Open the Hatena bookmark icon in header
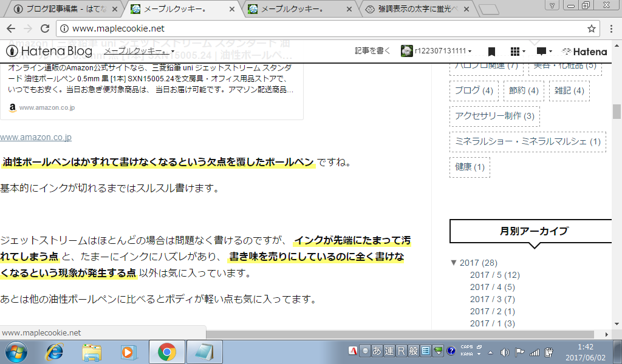 tap(491, 52)
